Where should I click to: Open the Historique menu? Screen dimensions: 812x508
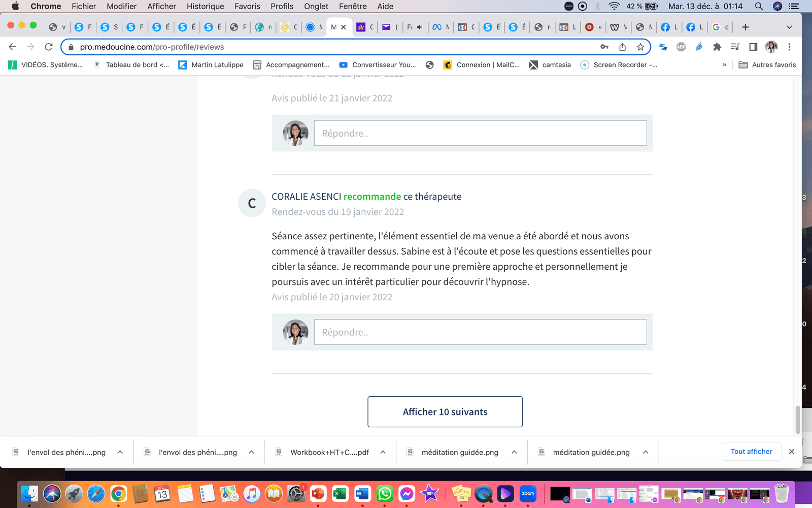click(205, 6)
